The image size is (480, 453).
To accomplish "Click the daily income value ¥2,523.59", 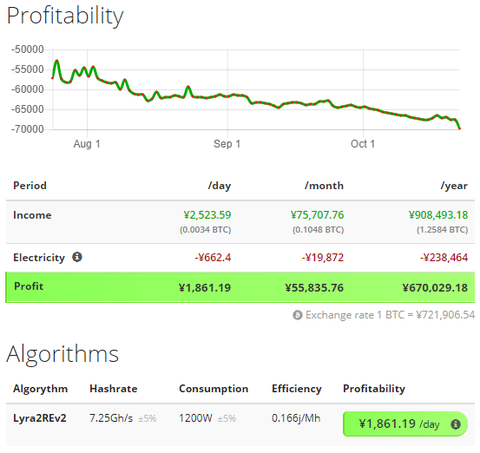I will (207, 215).
